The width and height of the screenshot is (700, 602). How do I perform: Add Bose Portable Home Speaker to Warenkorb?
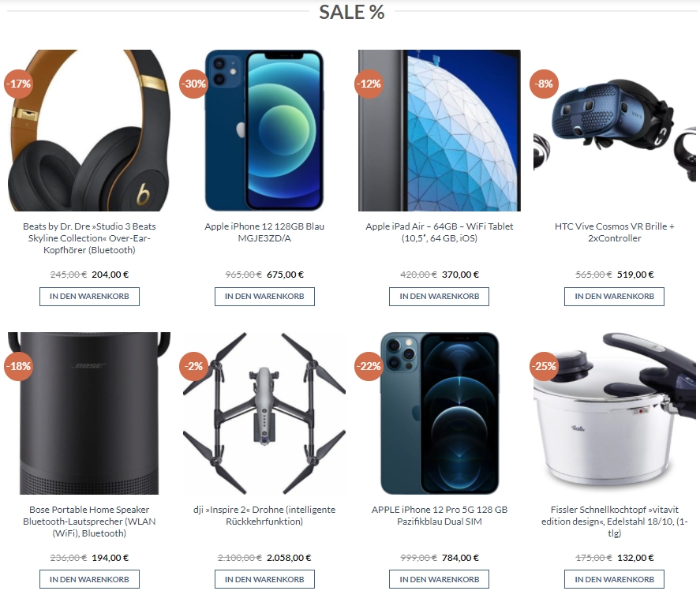point(89,579)
